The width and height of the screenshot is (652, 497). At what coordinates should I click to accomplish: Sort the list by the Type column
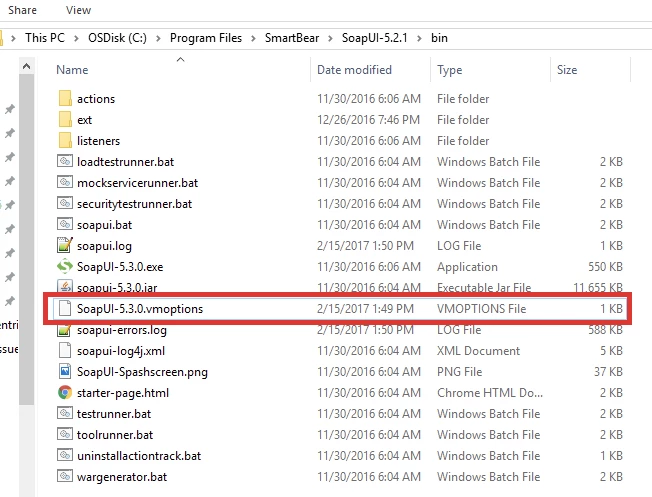tap(449, 70)
